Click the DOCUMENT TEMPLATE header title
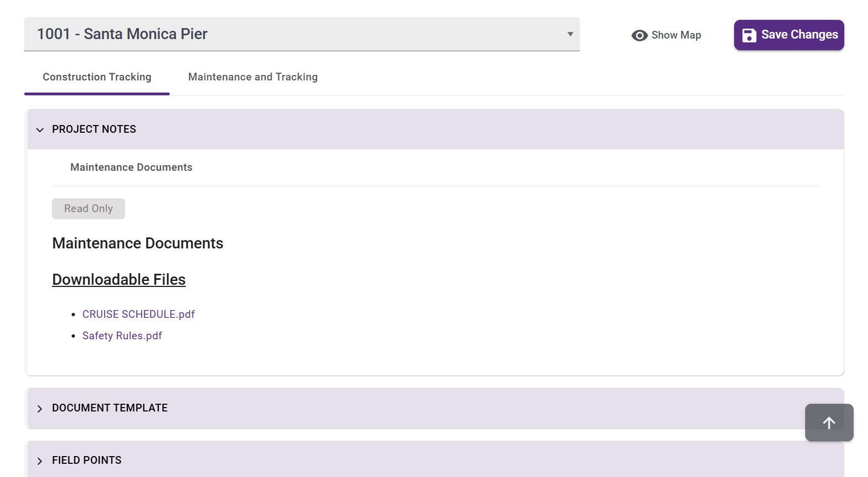The width and height of the screenshot is (868, 477). pyautogui.click(x=110, y=408)
